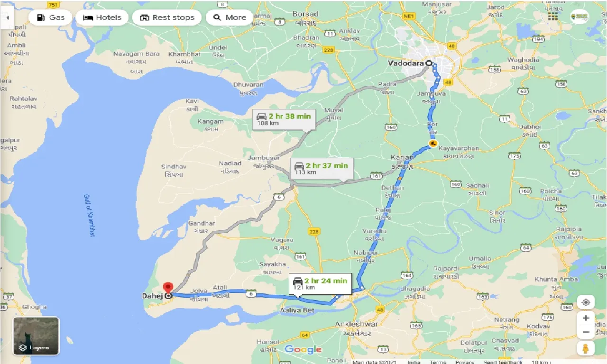Open the account profile avatar

[x=579, y=16]
